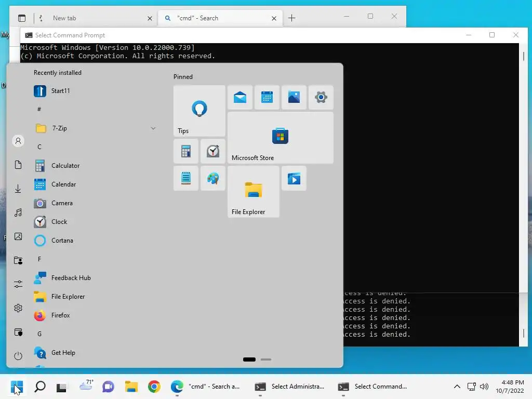Open Microsoft Store pinned tile
The height and width of the screenshot is (399, 532).
[280, 138]
